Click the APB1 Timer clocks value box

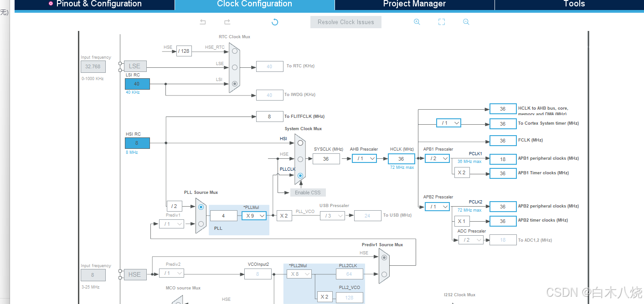click(x=503, y=173)
